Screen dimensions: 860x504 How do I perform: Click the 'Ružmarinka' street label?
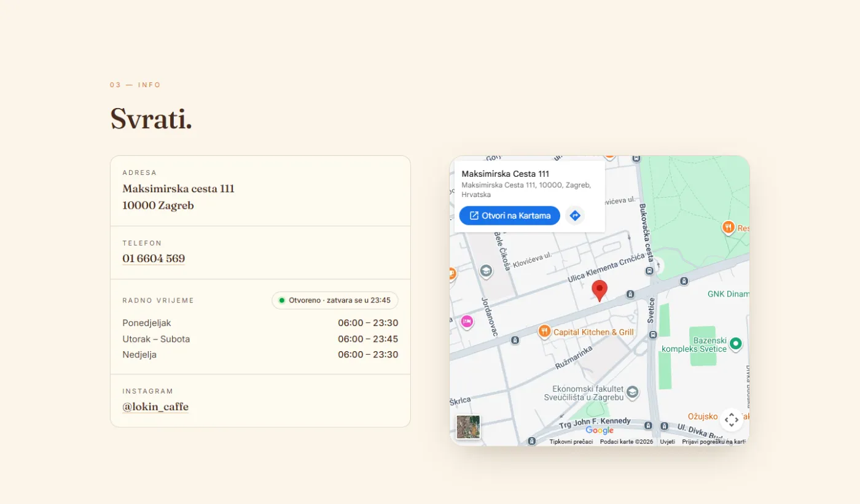click(x=574, y=357)
